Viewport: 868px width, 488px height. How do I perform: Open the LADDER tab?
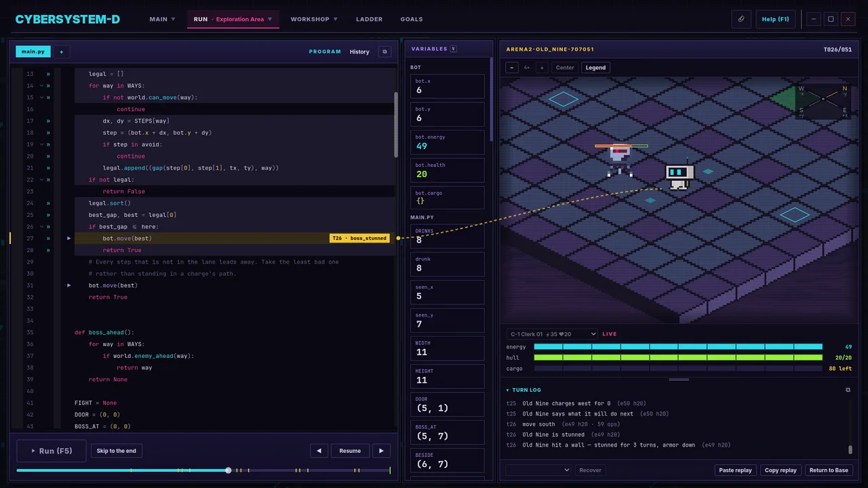pyautogui.click(x=369, y=19)
